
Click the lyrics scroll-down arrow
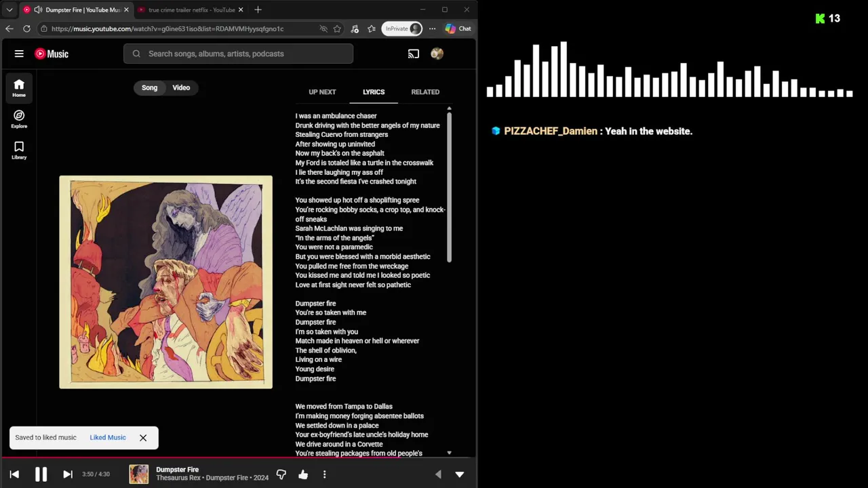[x=449, y=453]
